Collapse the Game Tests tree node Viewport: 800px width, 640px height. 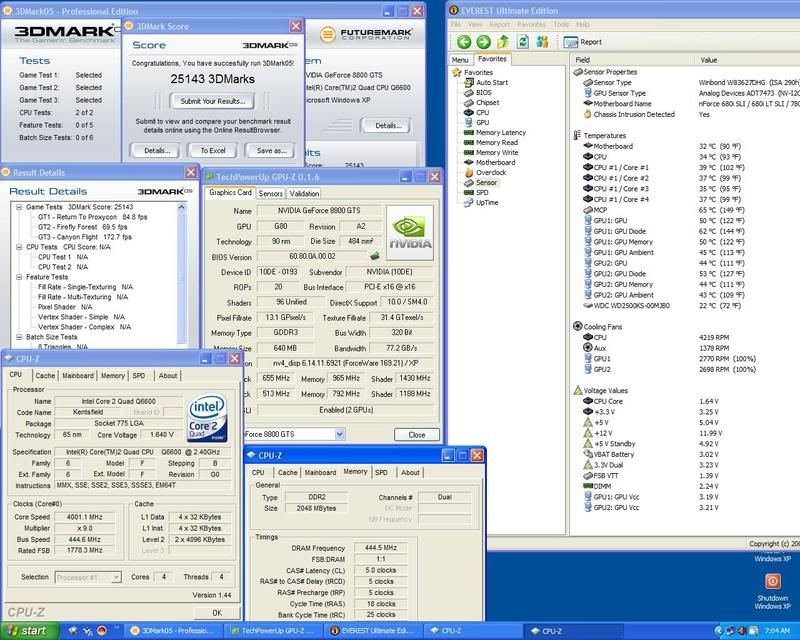17,207
